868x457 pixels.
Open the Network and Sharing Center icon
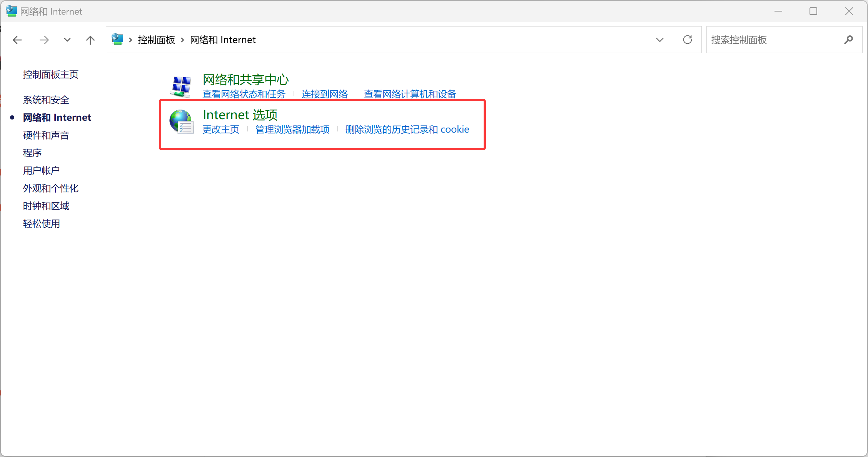point(181,86)
